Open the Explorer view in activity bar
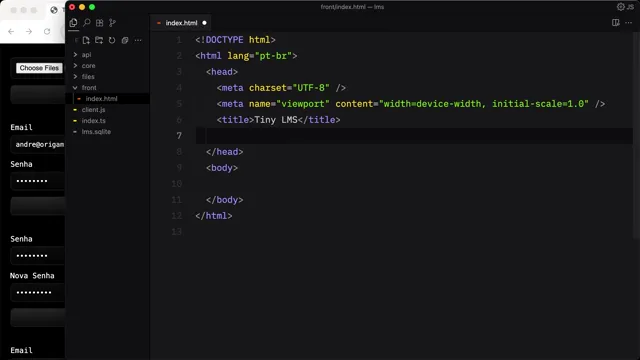Viewport: 640px width, 360px height. pos(73,23)
